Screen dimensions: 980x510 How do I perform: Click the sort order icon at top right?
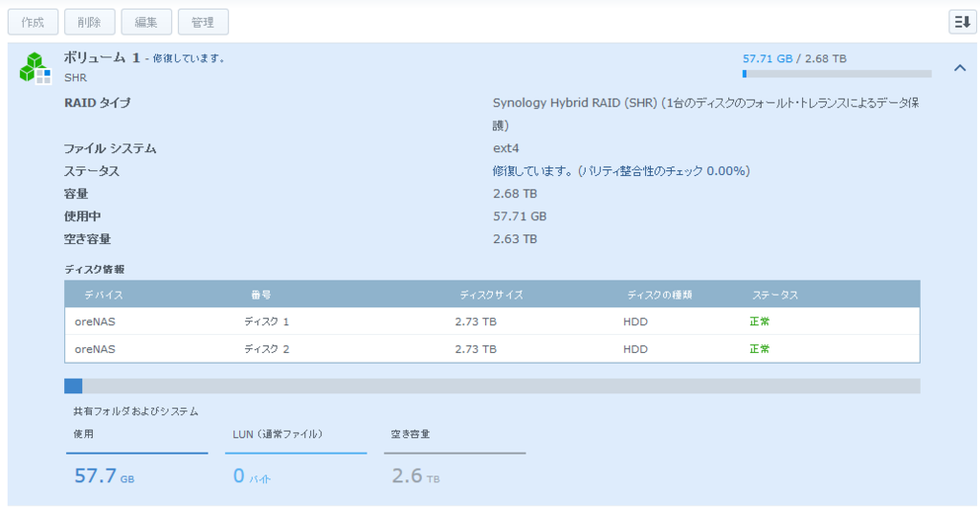[962, 22]
